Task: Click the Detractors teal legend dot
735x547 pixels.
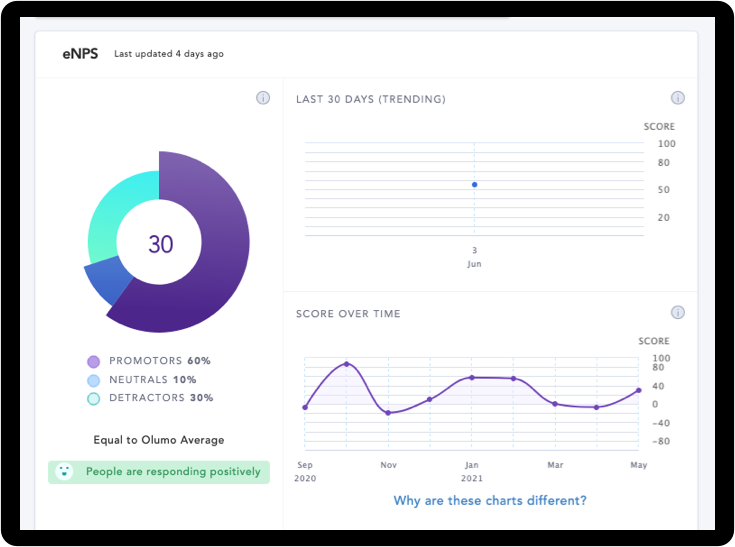Action: 94,398
